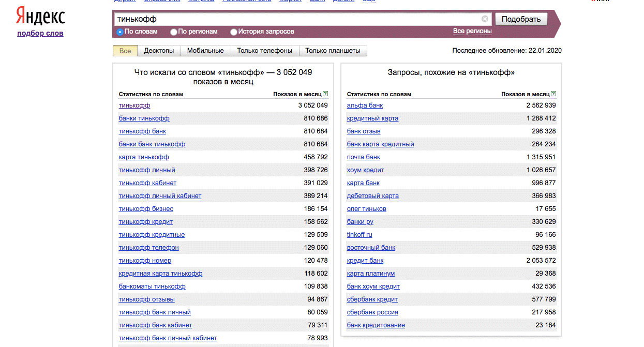
Task: Open the тинькофф номер link
Action: [x=145, y=261]
